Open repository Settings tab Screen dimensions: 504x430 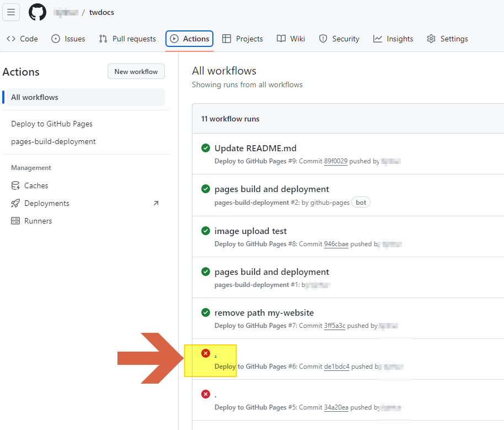click(447, 39)
